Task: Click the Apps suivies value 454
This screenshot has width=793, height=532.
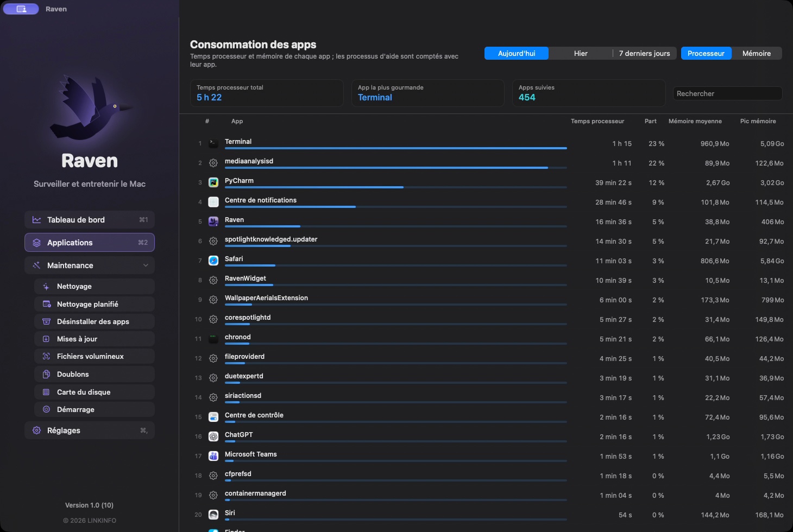Action: click(527, 98)
